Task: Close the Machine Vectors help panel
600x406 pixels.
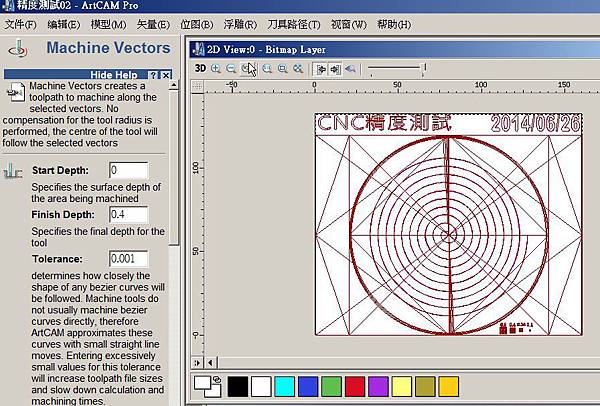Action: coord(165,75)
